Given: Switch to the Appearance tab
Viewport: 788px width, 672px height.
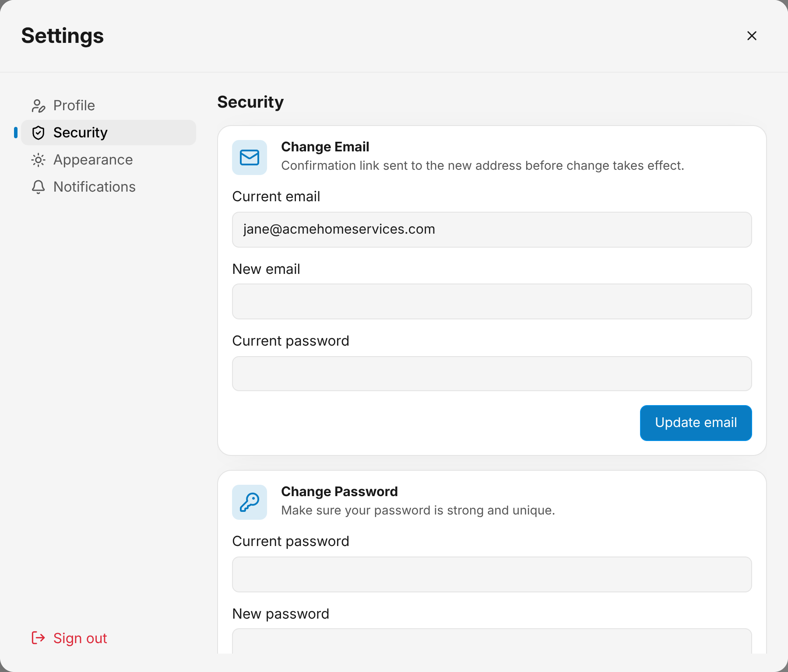Looking at the screenshot, I should pos(109,160).
